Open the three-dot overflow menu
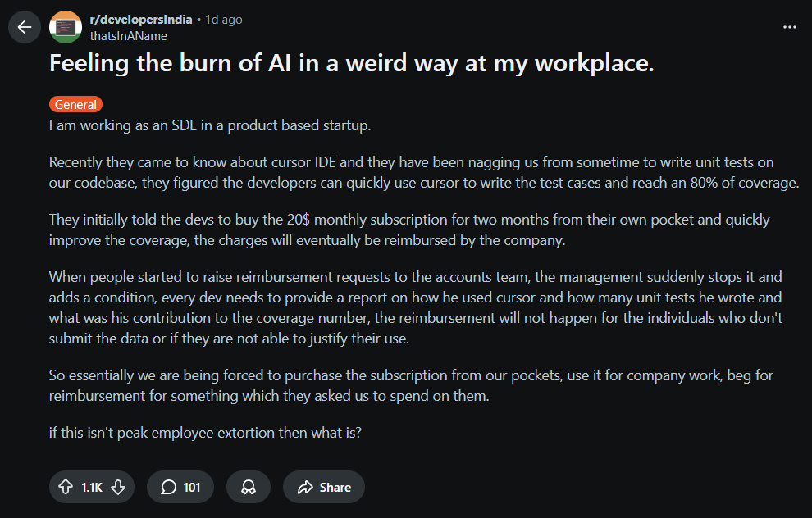812x518 pixels. pos(789,27)
